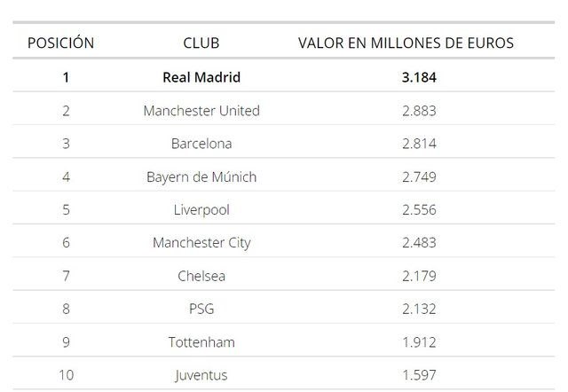Select position number 1 cell

tap(66, 77)
